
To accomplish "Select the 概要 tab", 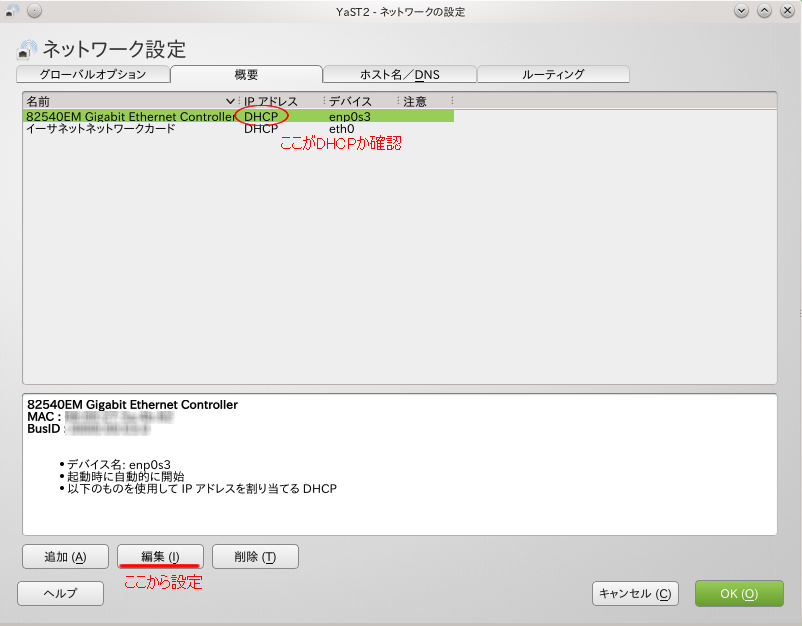I will (246, 74).
